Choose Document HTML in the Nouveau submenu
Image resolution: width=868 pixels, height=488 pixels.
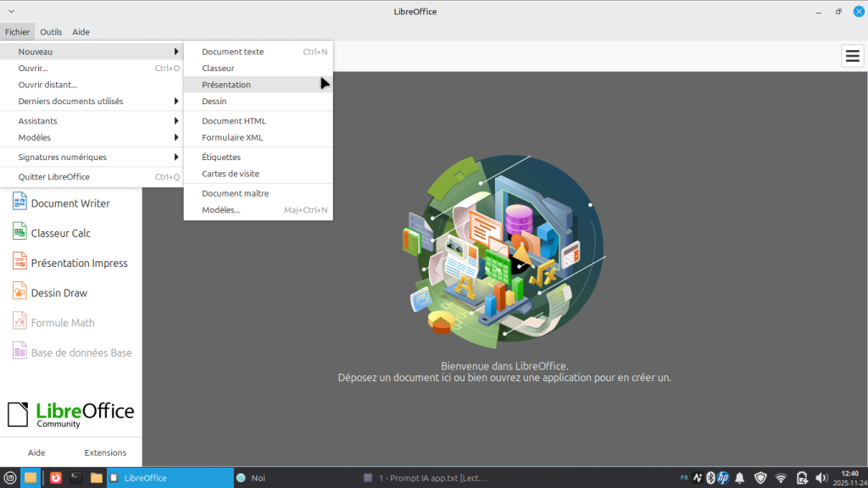[x=234, y=120]
